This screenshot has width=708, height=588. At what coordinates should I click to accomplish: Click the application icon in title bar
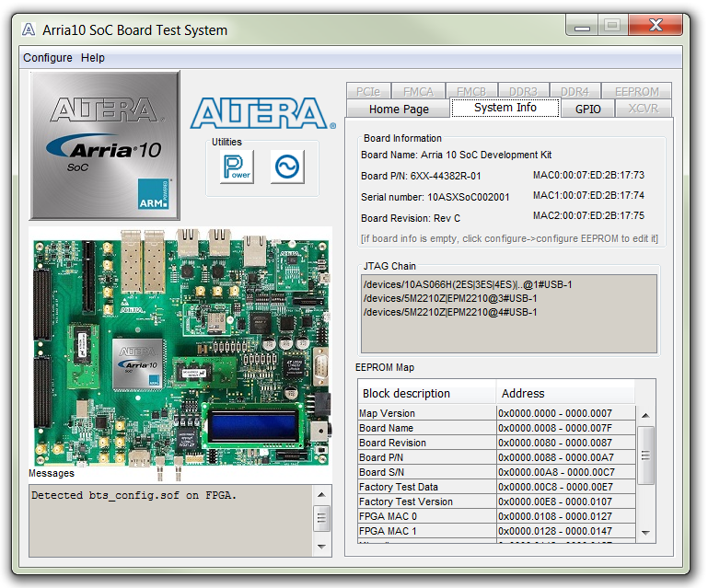[x=29, y=29]
